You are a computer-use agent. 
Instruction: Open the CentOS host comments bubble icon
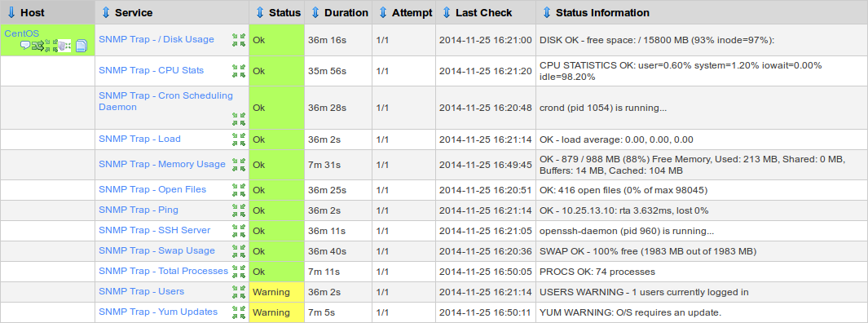[25, 45]
